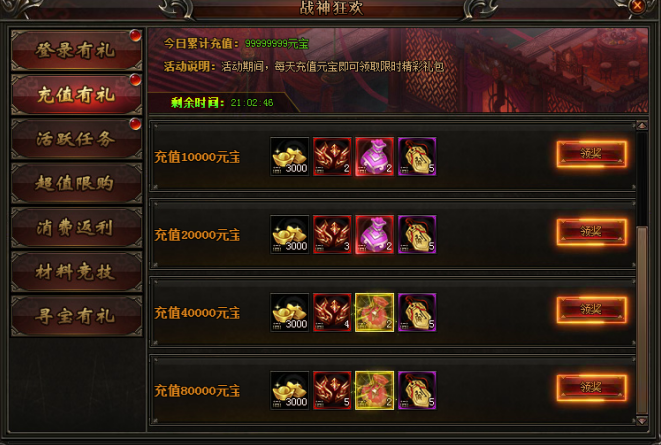Click yellow-framed red pouch in 充值40000元宝 row

click(374, 312)
